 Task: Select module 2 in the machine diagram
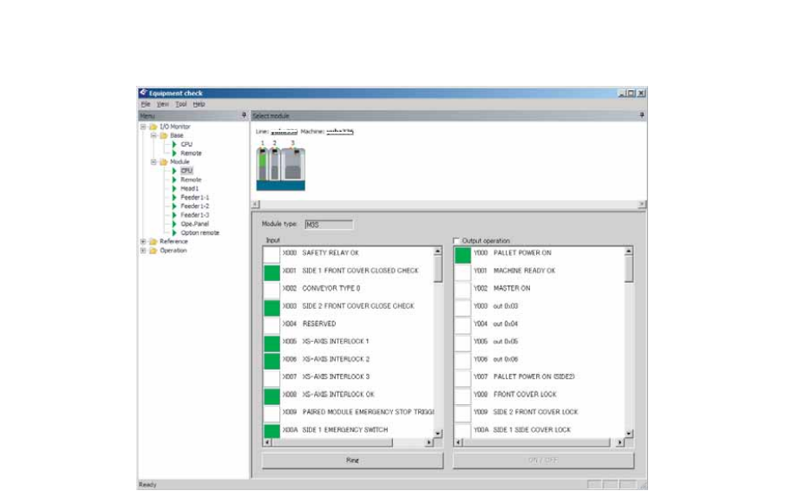274,165
